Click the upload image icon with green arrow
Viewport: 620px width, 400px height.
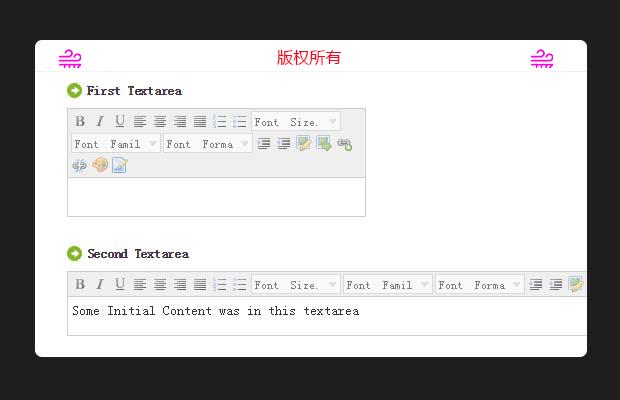point(324,144)
